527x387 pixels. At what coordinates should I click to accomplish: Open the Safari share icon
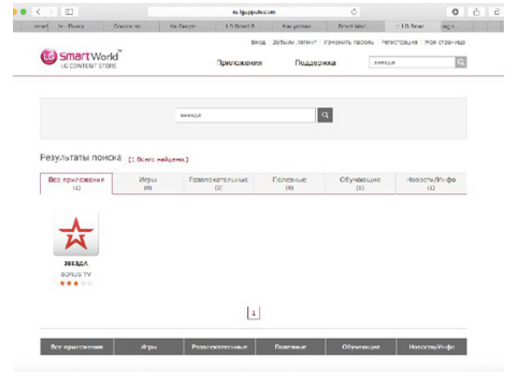(476, 12)
